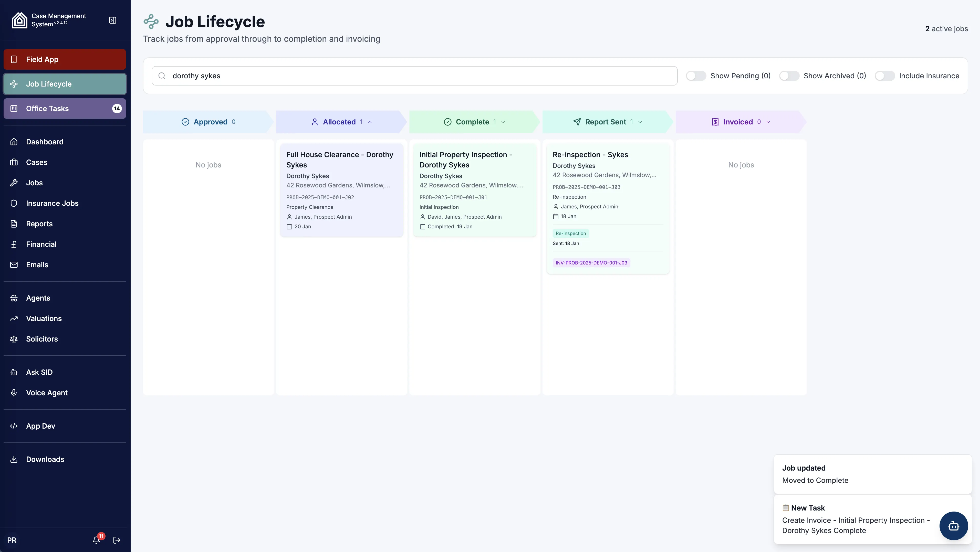
Task: Click the Job Lifecycle header icon
Action: click(x=151, y=22)
